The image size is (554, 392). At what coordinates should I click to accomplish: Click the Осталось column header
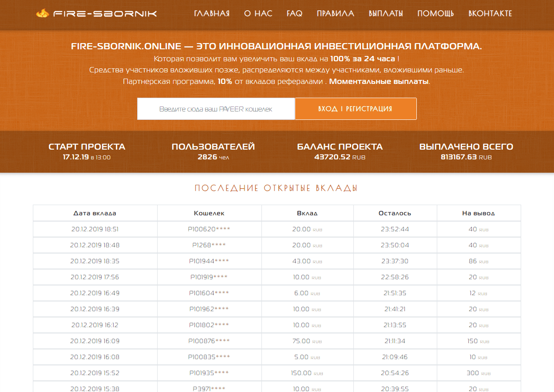[395, 213]
